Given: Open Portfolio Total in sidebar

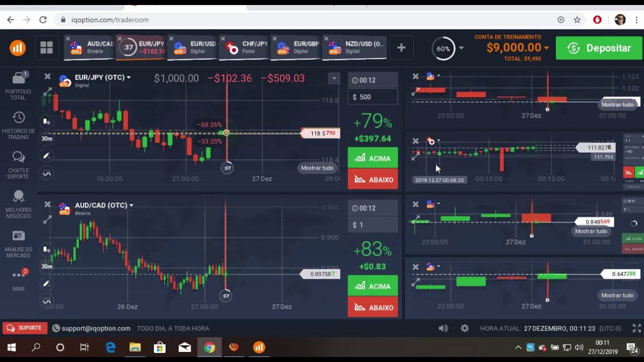Looking at the screenshot, I should (18, 86).
